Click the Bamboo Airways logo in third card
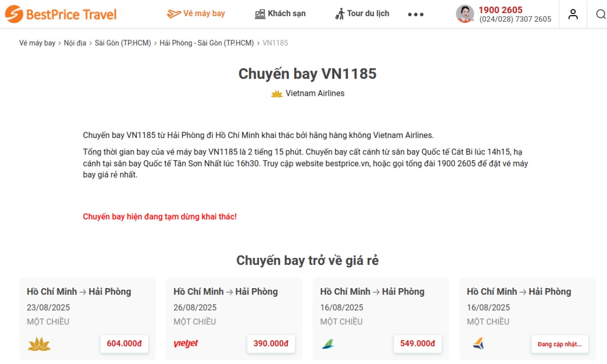This screenshot has height=364, width=607. tap(328, 344)
